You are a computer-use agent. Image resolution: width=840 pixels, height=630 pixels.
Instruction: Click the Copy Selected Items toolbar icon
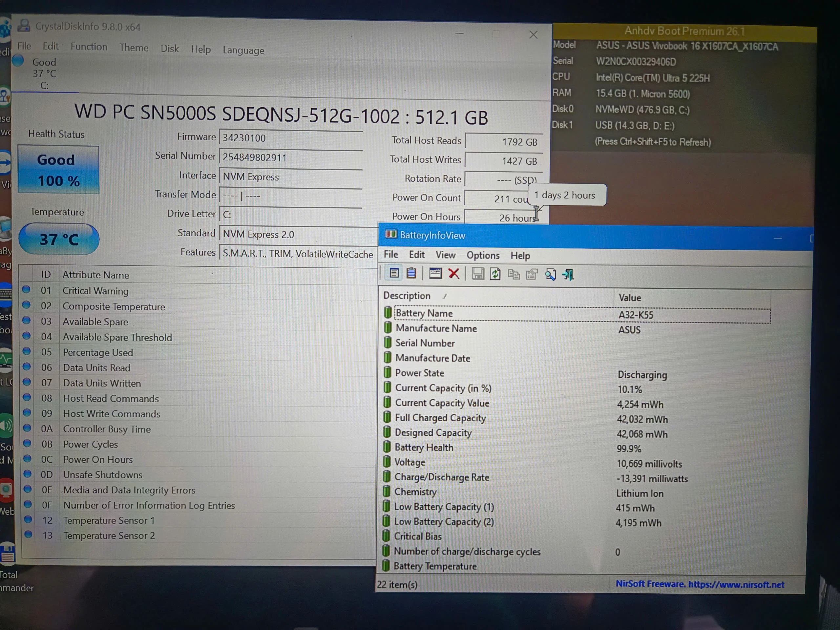(514, 274)
